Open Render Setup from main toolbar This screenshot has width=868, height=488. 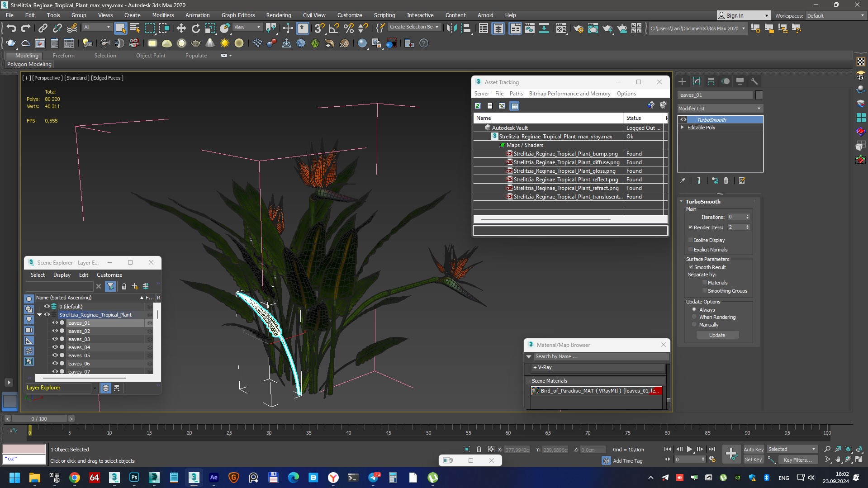point(578,28)
